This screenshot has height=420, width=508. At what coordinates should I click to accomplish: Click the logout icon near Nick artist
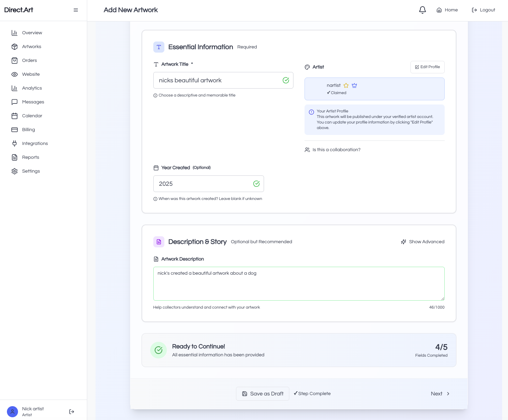point(72,412)
